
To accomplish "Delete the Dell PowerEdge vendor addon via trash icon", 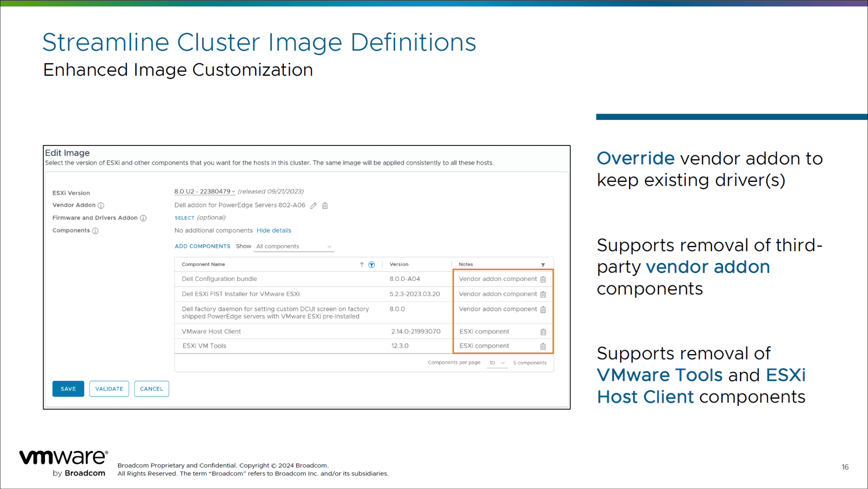I will pyautogui.click(x=325, y=205).
